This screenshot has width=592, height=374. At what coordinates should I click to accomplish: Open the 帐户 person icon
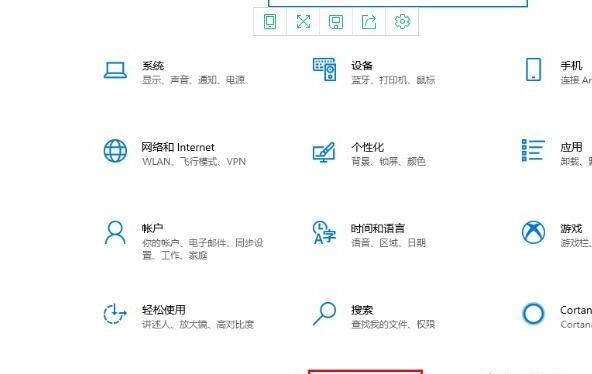click(x=115, y=233)
